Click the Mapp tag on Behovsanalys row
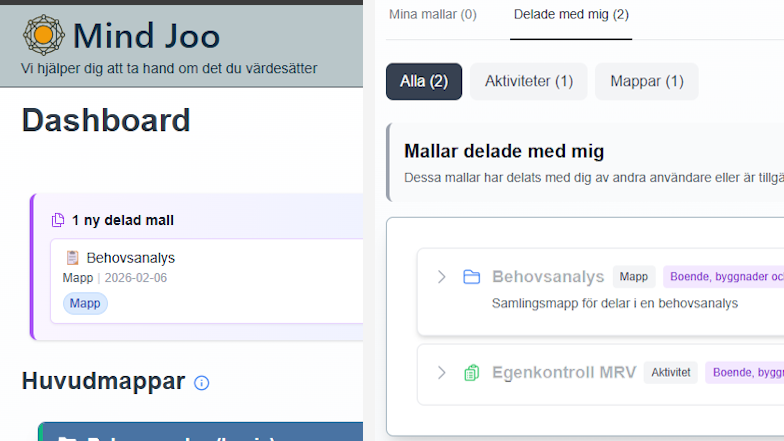The width and height of the screenshot is (784, 441). [x=634, y=276]
